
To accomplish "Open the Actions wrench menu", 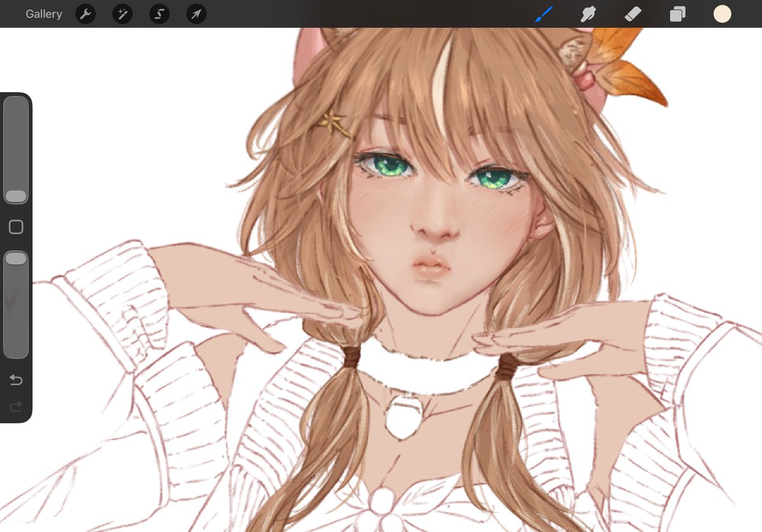I will tap(86, 14).
